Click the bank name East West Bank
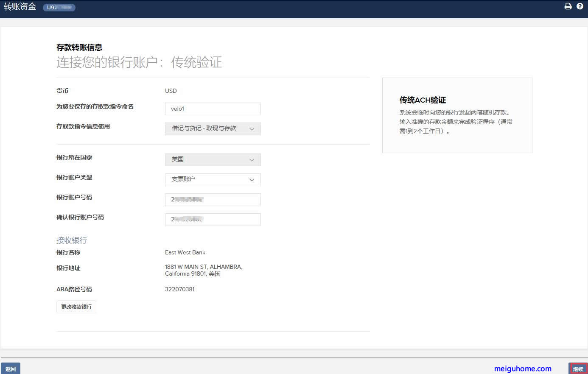The height and width of the screenshot is (374, 588). 185,252
